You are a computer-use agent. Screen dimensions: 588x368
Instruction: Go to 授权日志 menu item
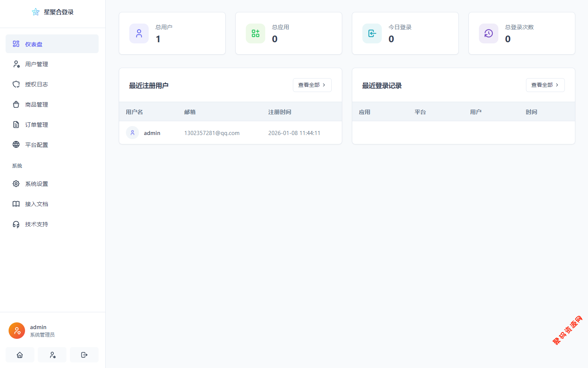(37, 85)
